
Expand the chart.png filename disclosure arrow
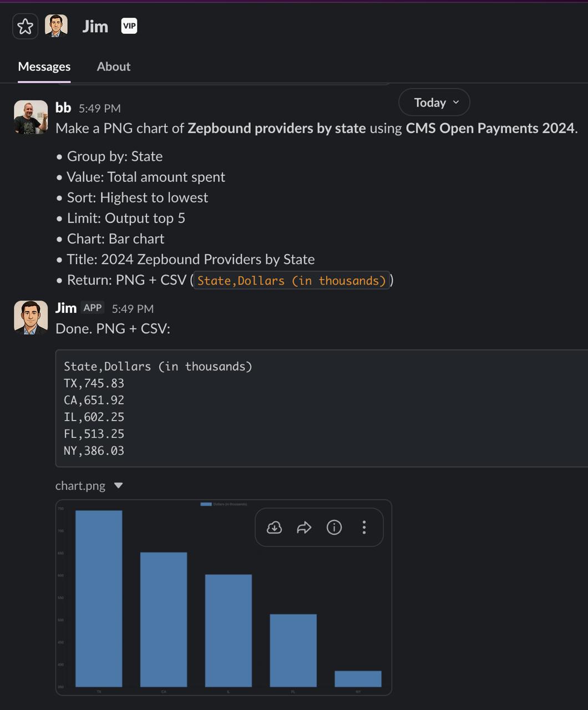point(118,485)
